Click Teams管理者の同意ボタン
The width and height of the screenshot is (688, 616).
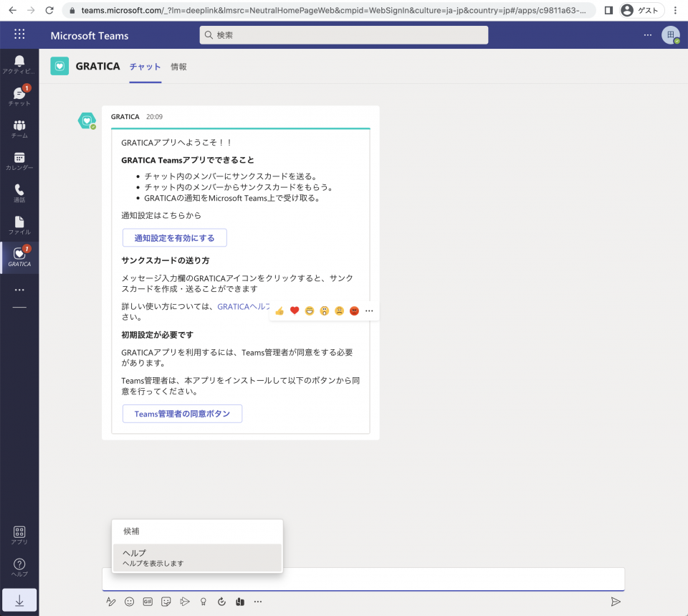click(182, 414)
